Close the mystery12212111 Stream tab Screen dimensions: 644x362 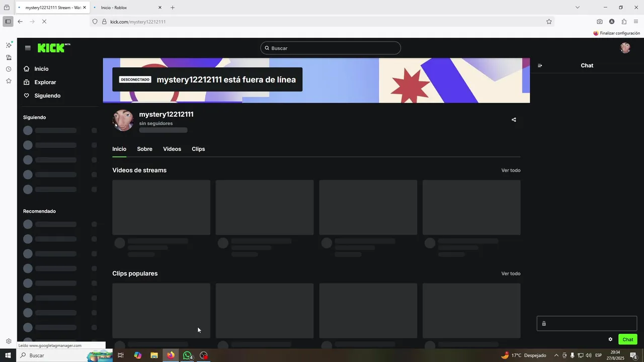pos(85,8)
